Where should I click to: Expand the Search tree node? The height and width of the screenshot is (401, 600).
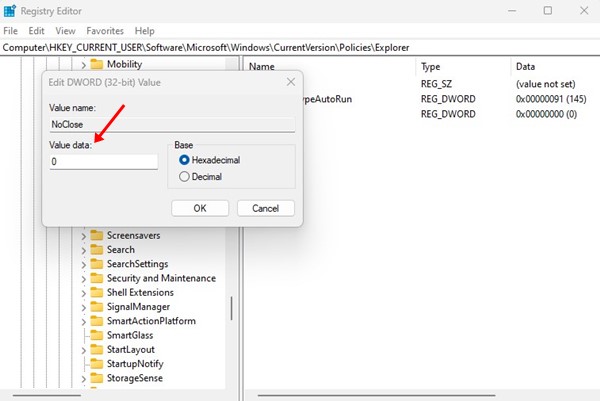click(x=84, y=250)
